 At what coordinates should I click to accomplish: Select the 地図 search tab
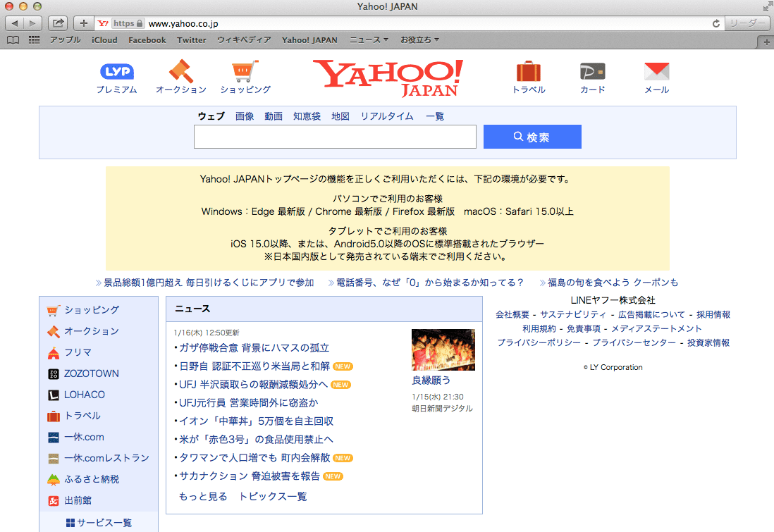pyautogui.click(x=340, y=116)
